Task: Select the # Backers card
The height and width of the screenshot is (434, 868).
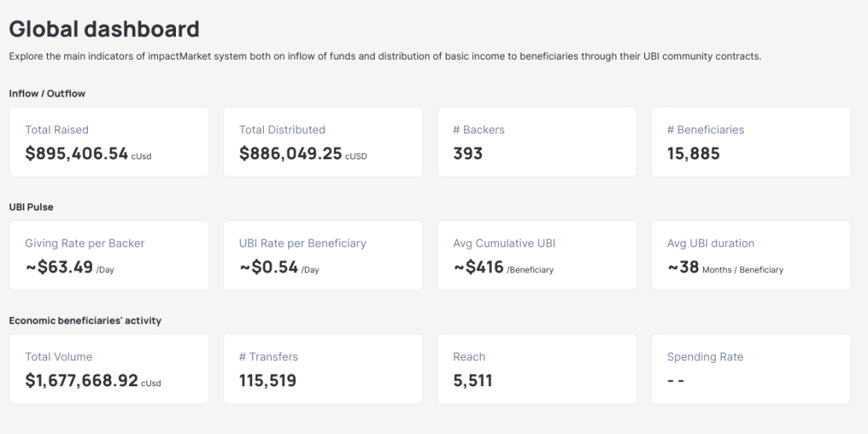Action: (537, 142)
